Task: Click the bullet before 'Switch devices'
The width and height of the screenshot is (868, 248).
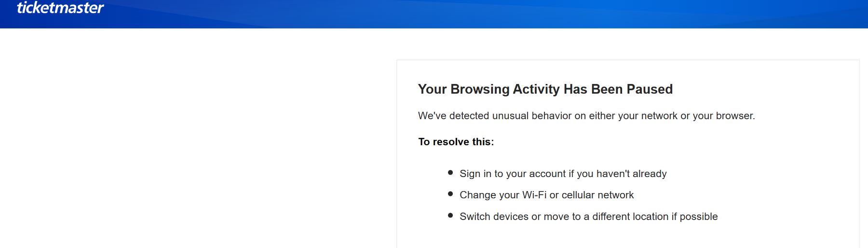Action: coord(450,216)
